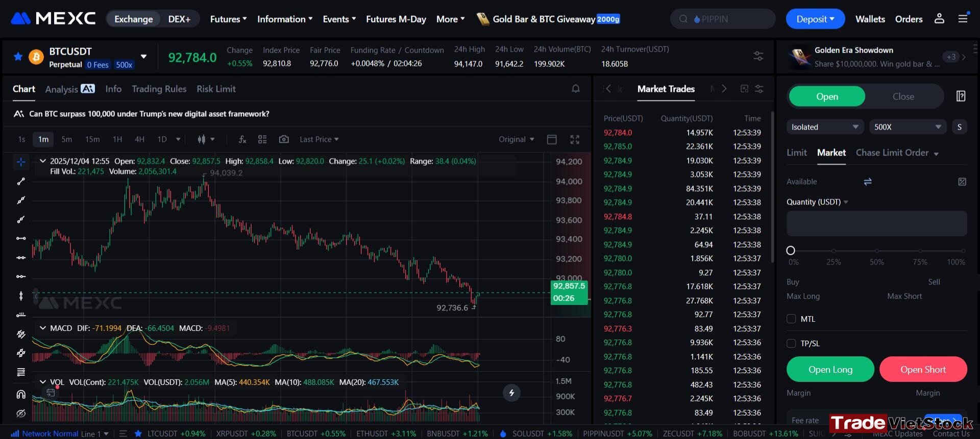This screenshot has height=439, width=980.
Task: Switch to the Analysis AI tab
Action: click(x=70, y=89)
